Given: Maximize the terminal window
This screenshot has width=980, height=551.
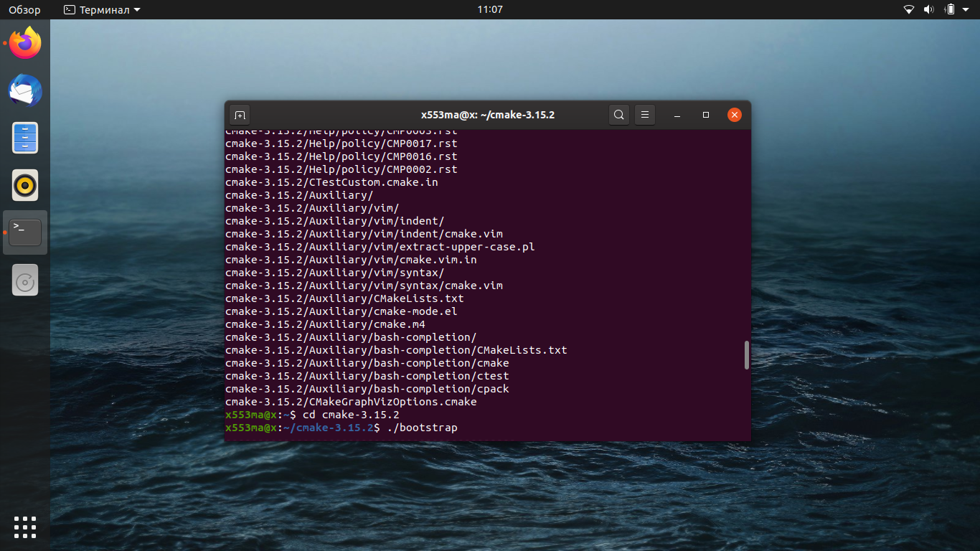Looking at the screenshot, I should (706, 115).
